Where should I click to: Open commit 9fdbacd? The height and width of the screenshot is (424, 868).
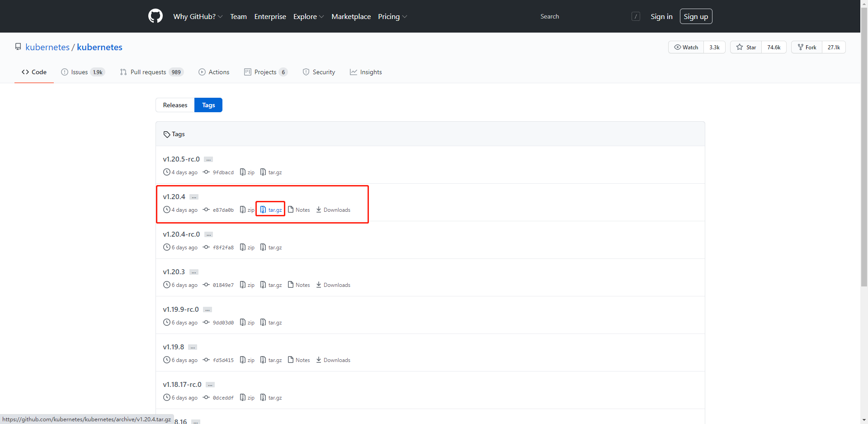click(x=218, y=172)
